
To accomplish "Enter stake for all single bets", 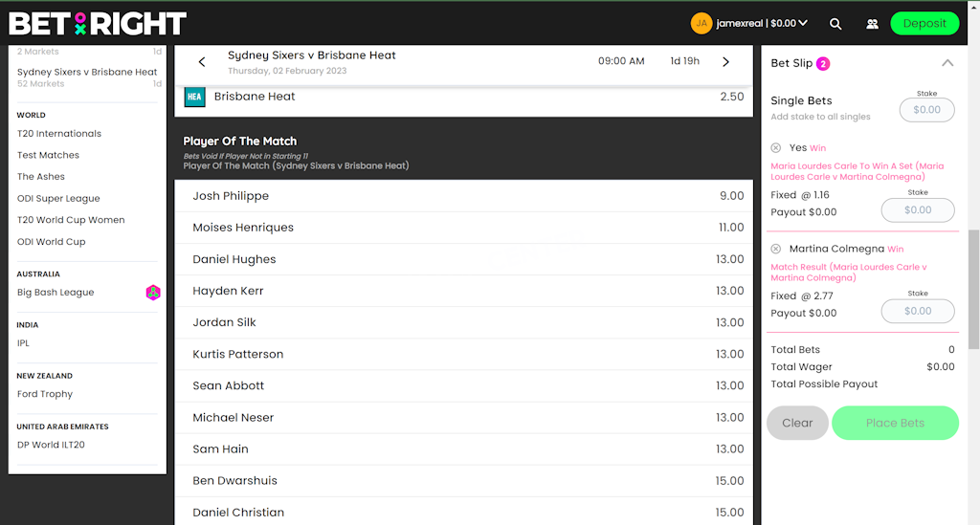I will click(x=926, y=110).
